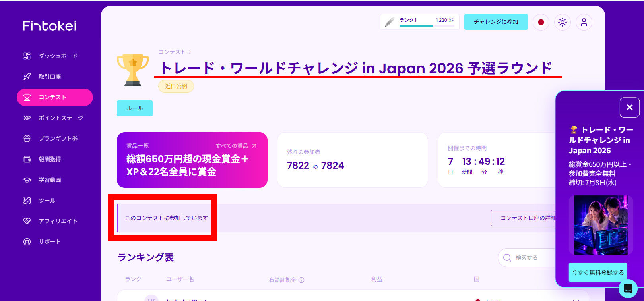Screen dimensions: 644x301
Task: Click the info icon beside 有効証拠金
Action: [x=301, y=280]
